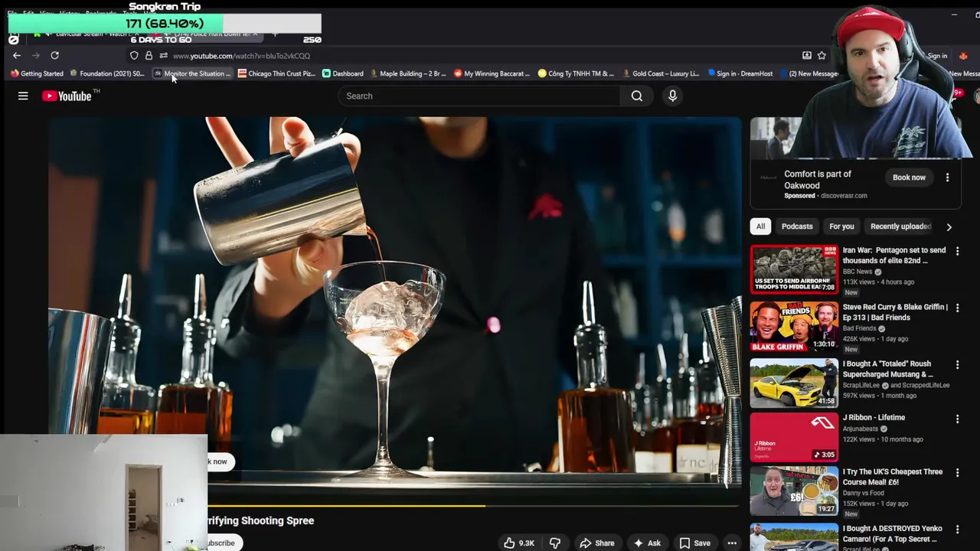Open options menu for the Oakwood ad
The image size is (980, 551).
coord(947,178)
